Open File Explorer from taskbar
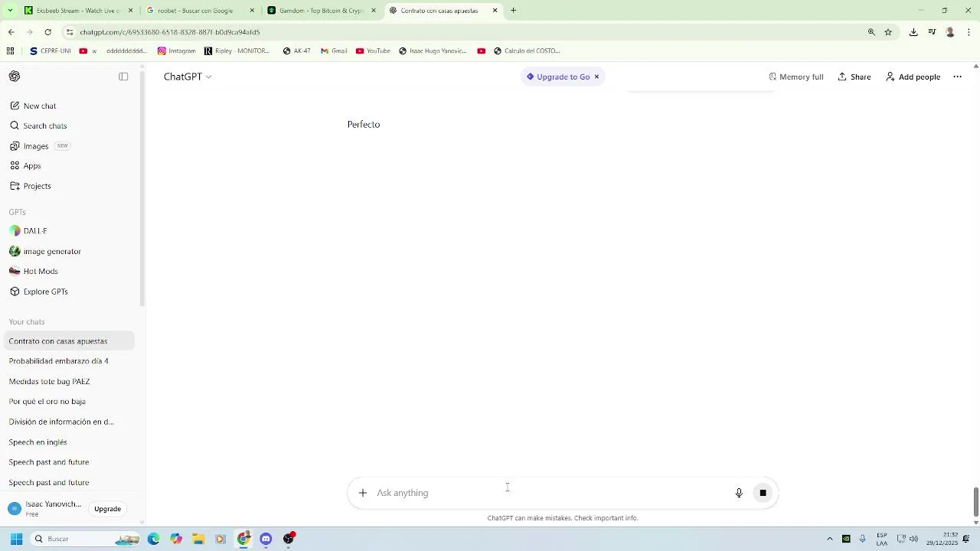This screenshot has width=980, height=551. pos(198,539)
